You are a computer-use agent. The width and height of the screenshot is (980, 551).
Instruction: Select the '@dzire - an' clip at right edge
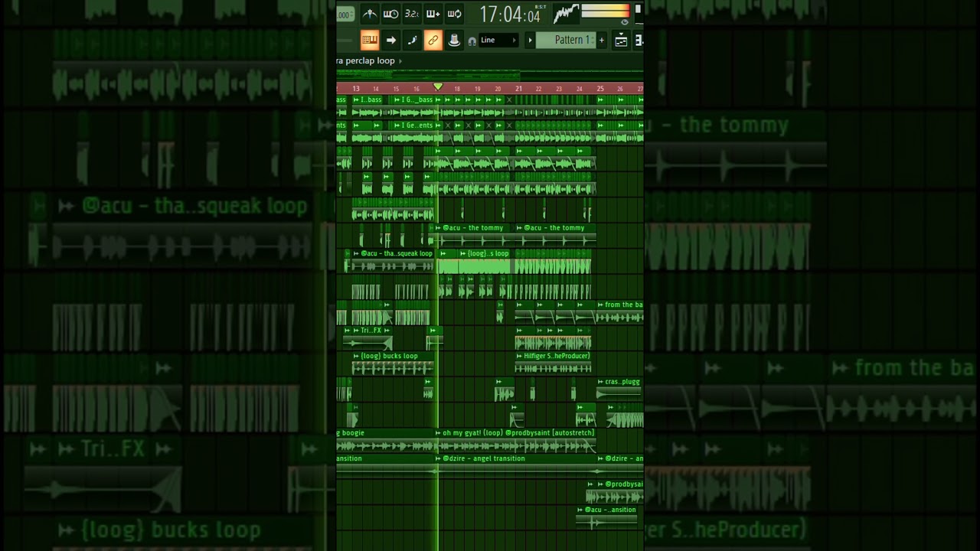point(619,467)
